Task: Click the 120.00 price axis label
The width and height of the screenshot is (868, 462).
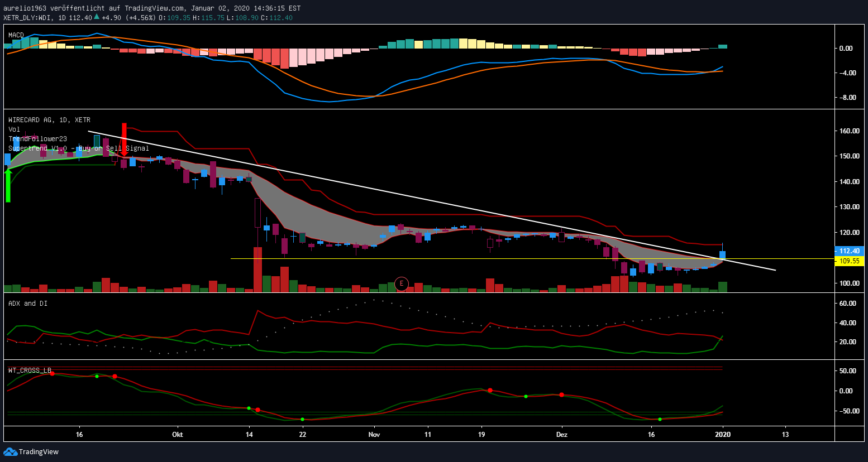Action: (850, 233)
